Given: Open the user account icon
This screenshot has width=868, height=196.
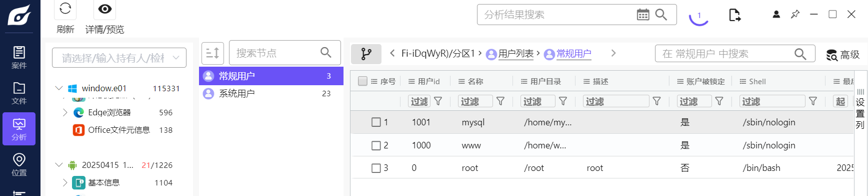Looking at the screenshot, I should coord(776,15).
